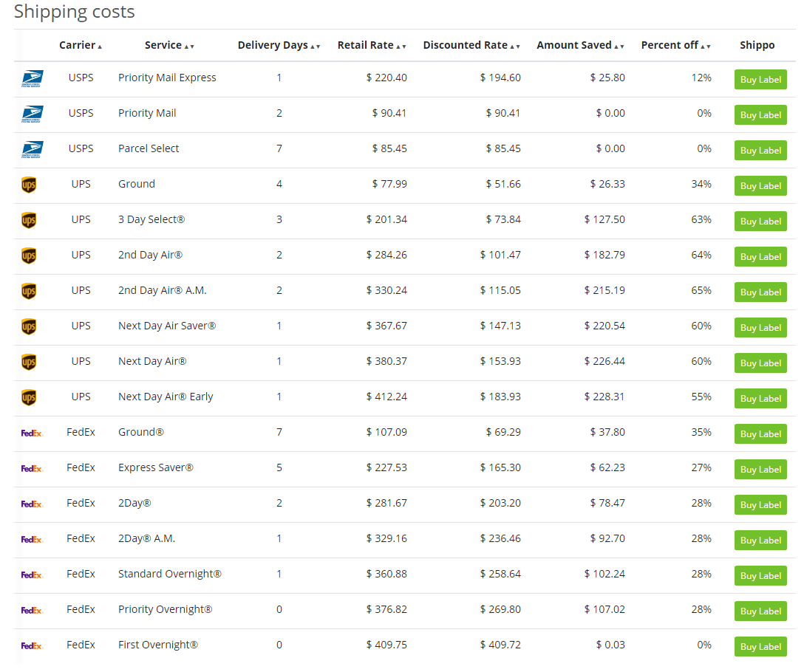The height and width of the screenshot is (672, 804).
Task: Select the Next Day Air Saver® service name
Action: [167, 326]
